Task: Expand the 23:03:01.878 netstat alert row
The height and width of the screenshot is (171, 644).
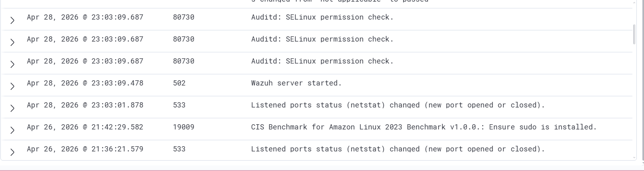Action: [12, 108]
